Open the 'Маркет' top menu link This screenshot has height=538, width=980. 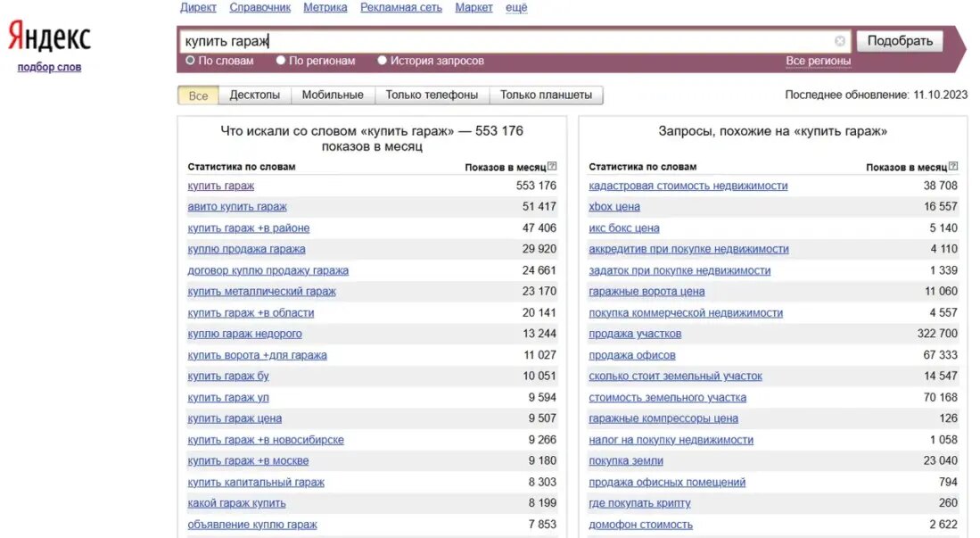coord(474,7)
